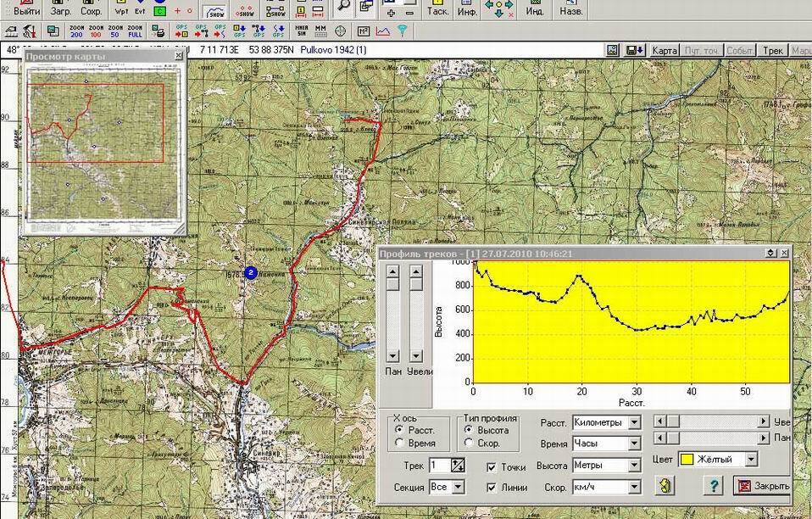Click the Выйти (Exit) toolbar button

click(x=27, y=9)
